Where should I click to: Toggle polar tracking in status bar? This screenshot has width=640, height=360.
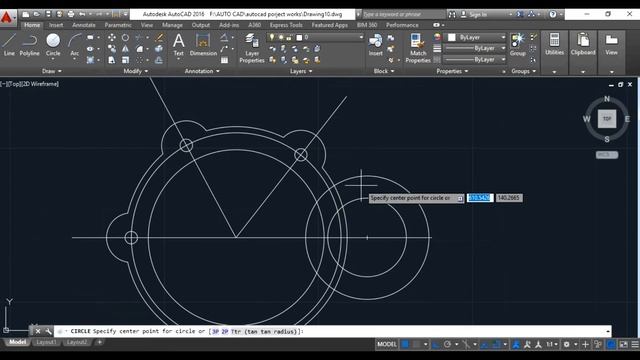(447, 344)
